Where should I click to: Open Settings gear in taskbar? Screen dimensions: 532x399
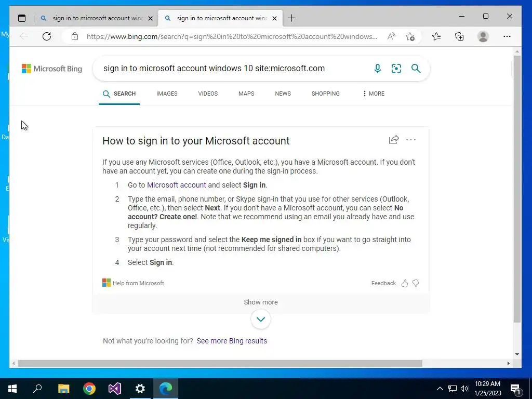click(x=140, y=389)
